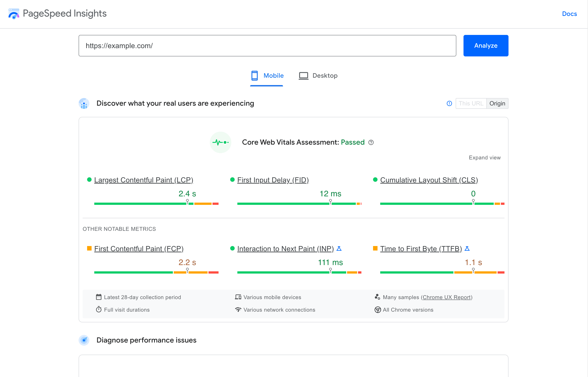The height and width of the screenshot is (377, 588).
Task: Click the CLS value 0
Action: pos(473,194)
